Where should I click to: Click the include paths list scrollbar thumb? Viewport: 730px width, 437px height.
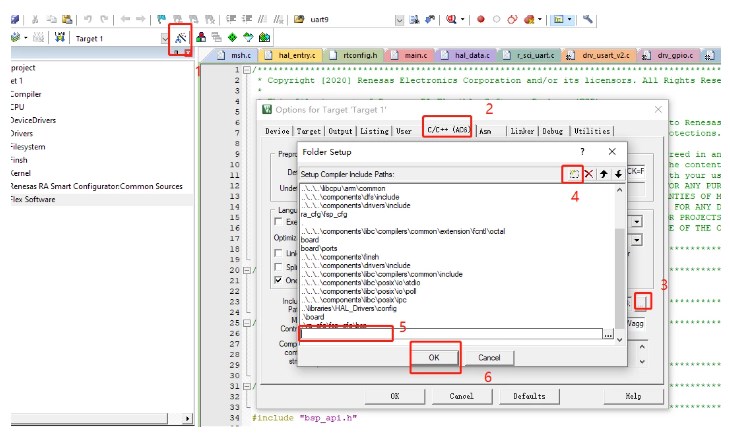coord(619,279)
